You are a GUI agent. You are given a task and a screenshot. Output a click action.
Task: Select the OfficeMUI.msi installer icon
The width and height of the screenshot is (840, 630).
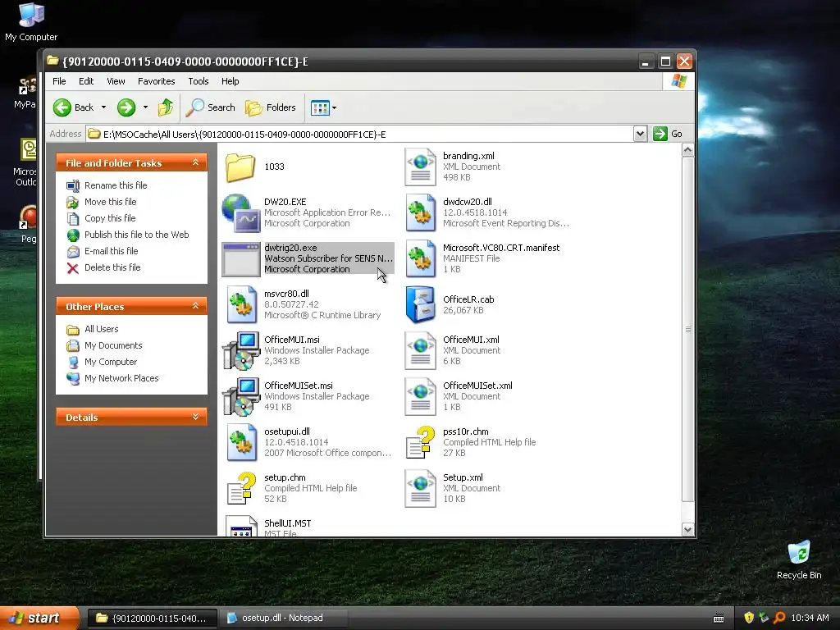[x=240, y=351]
